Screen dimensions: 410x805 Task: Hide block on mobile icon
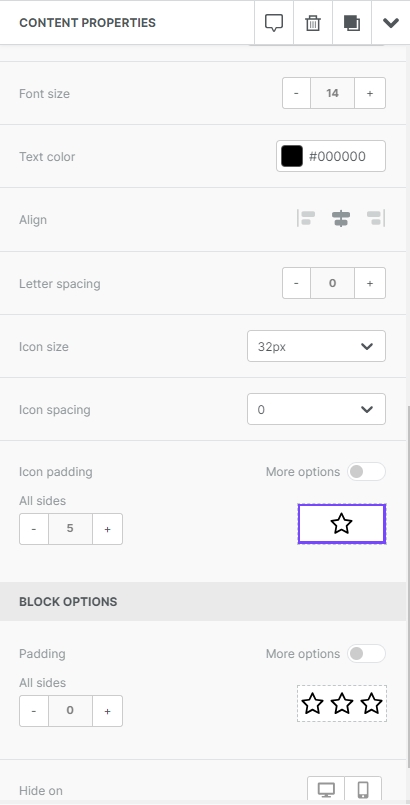[x=363, y=789]
